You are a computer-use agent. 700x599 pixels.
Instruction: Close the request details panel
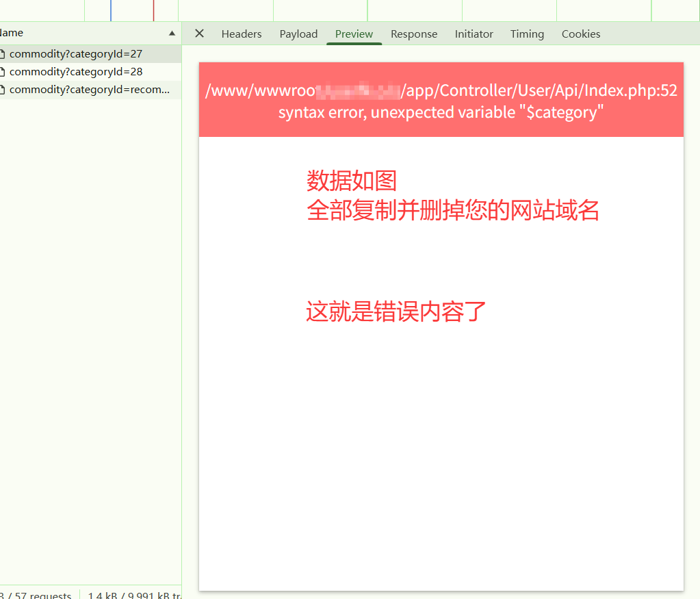[x=199, y=34]
